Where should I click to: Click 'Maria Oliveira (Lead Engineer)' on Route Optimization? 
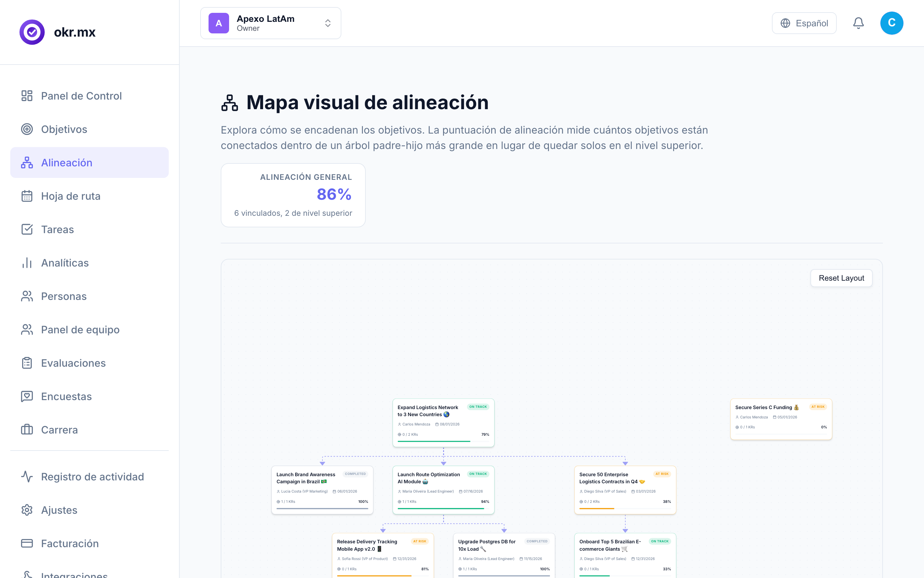428,492
